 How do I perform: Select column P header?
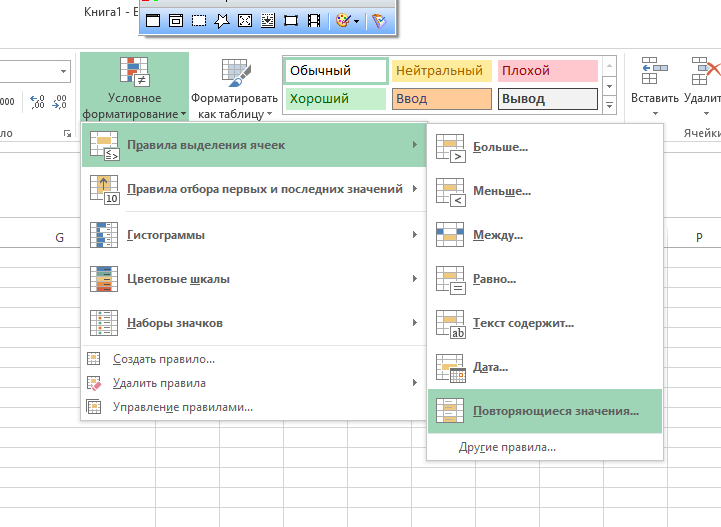click(699, 237)
